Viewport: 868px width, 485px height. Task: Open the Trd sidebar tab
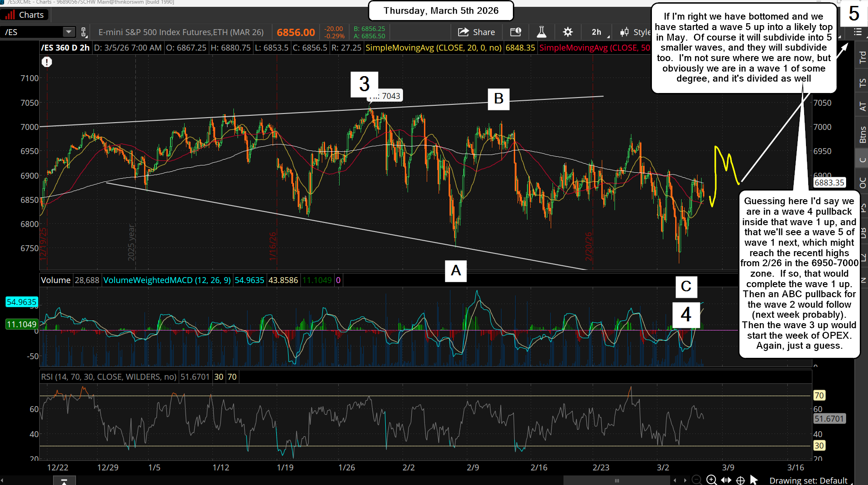coord(862,57)
